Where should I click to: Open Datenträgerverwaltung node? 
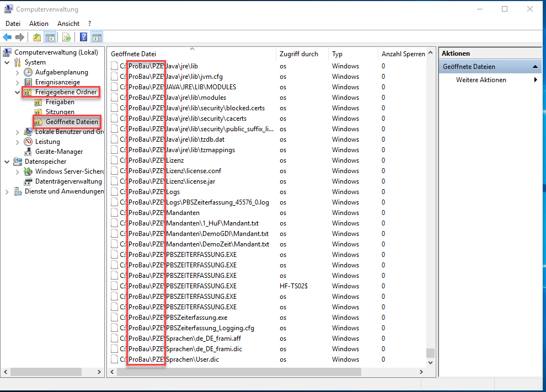point(68,181)
